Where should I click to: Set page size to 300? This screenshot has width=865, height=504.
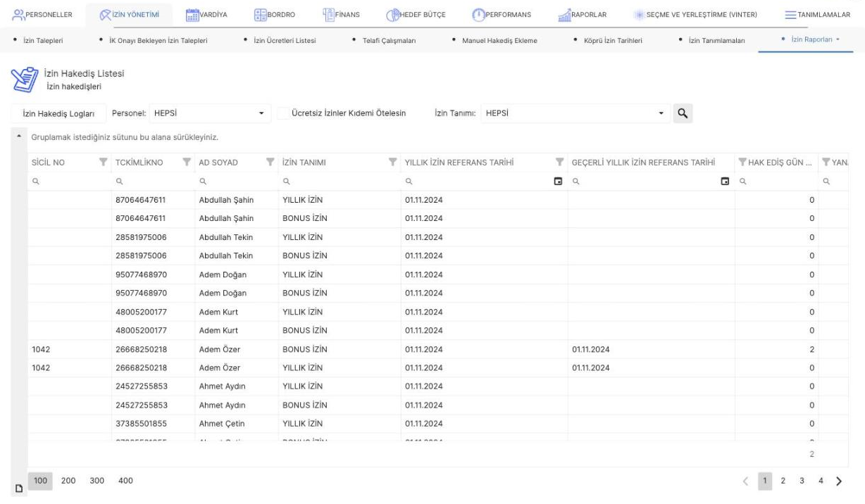pyautogui.click(x=97, y=480)
